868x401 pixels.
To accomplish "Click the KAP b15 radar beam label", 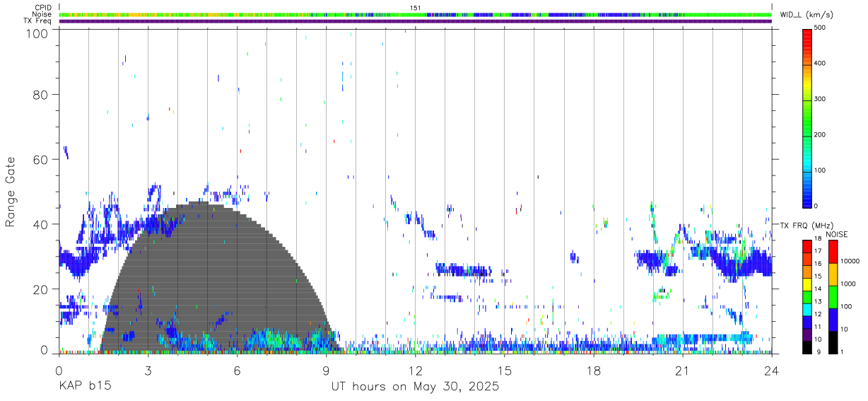I will click(84, 387).
